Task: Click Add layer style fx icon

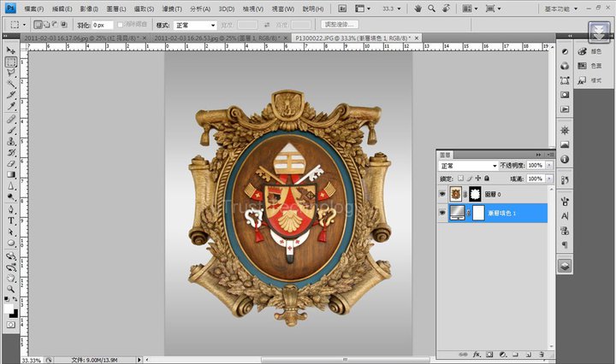Action: [477, 355]
